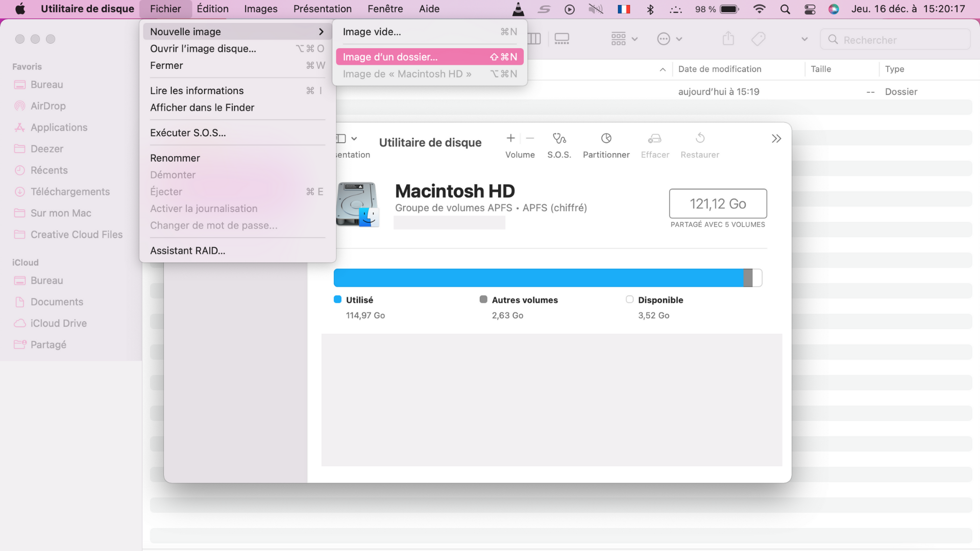
Task: Click the Partitionner pie chart icon
Action: [x=606, y=138]
